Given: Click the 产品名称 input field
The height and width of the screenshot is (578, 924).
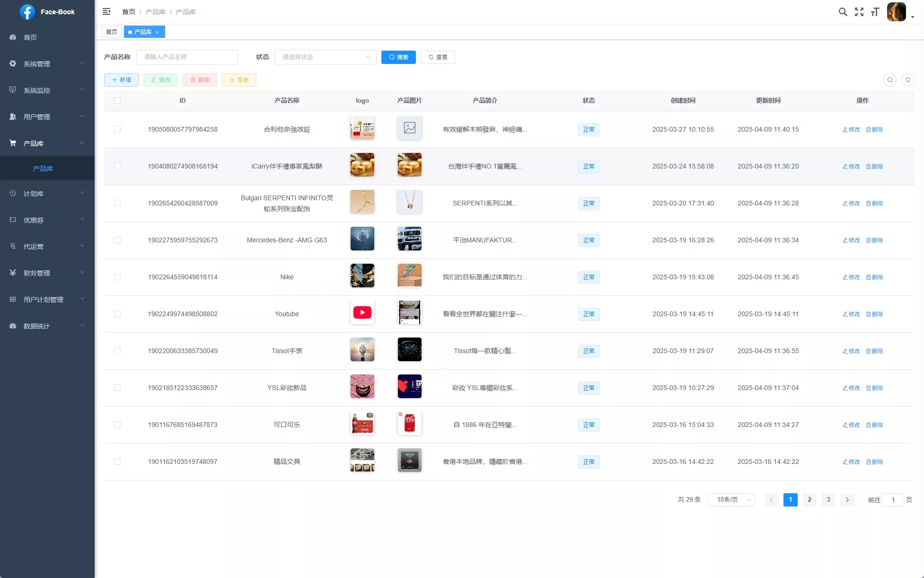Looking at the screenshot, I should (187, 57).
